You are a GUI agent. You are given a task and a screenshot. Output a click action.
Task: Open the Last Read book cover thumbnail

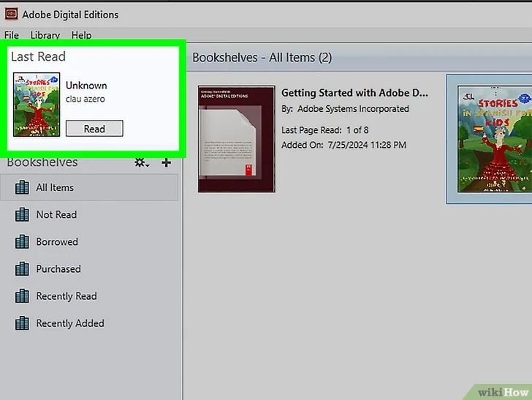pyautogui.click(x=37, y=105)
